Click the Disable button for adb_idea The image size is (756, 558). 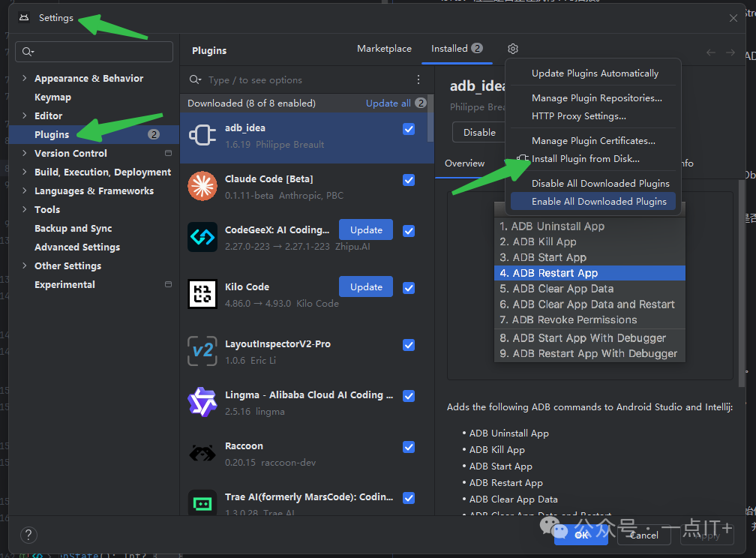click(478, 132)
